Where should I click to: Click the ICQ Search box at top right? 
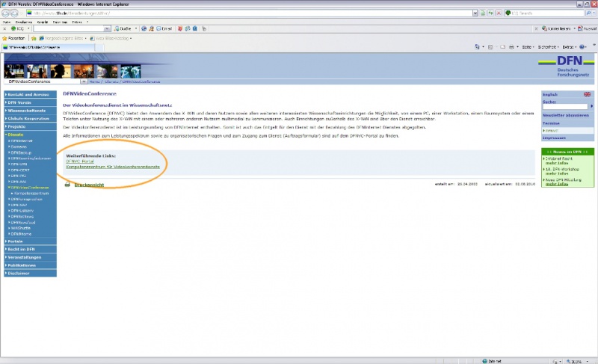coord(545,13)
